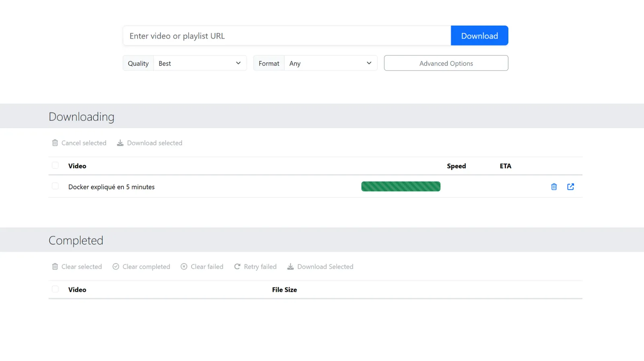Click the Clear selected trash icon

[x=55, y=267]
